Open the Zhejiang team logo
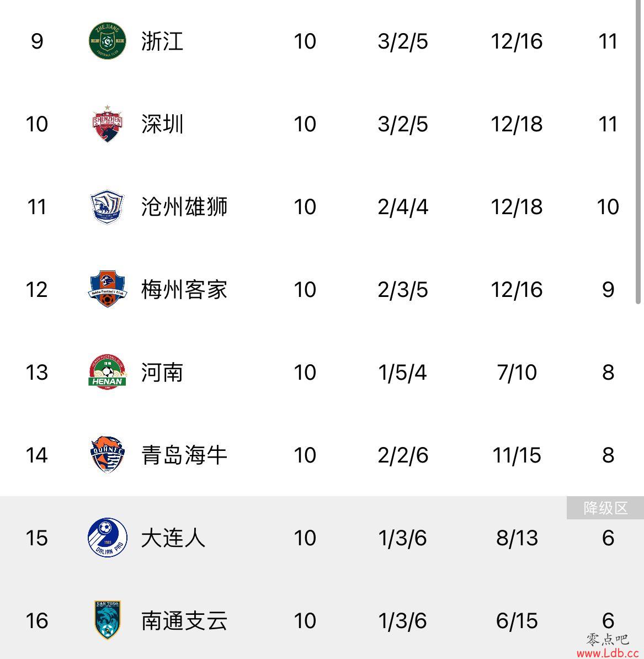Screen dimensions: 644x659 coord(107,41)
